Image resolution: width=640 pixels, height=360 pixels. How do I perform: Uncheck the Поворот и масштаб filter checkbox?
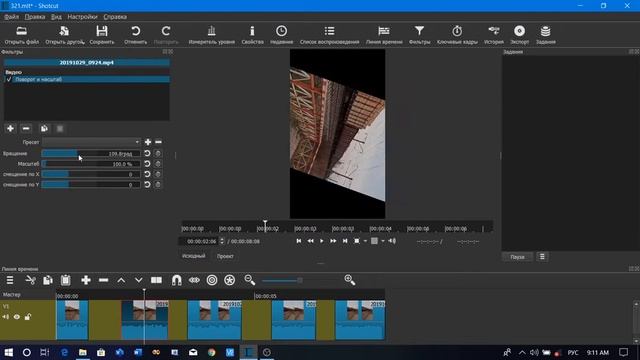(x=9, y=80)
